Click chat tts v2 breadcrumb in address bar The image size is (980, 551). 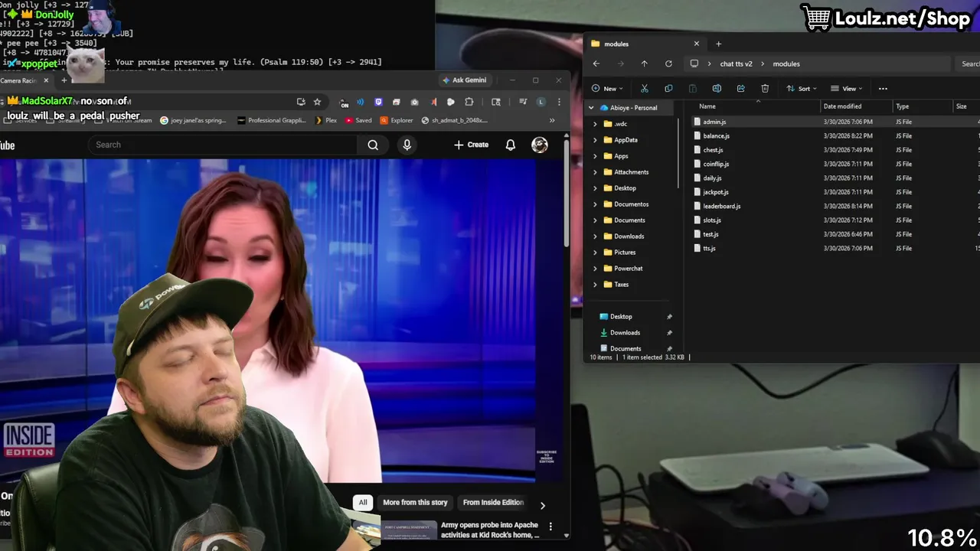(x=736, y=64)
